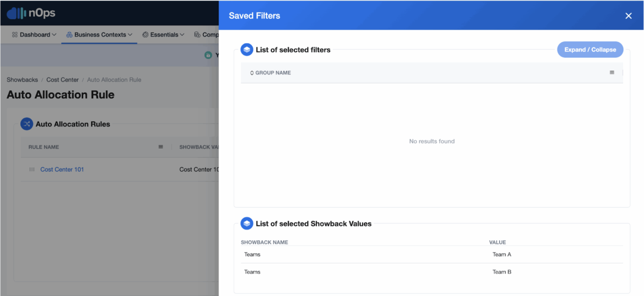Click the Expand / Collapse button
Screen dimensions: 644x296
(590, 50)
